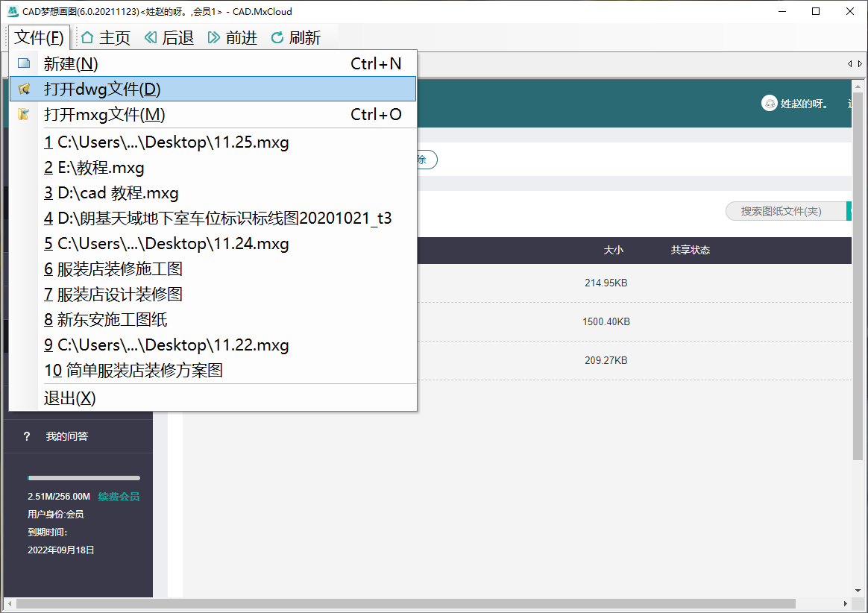Image resolution: width=868 pixels, height=613 pixels.
Task: Minimize the CAD.MxCloud window
Action: coord(782,11)
